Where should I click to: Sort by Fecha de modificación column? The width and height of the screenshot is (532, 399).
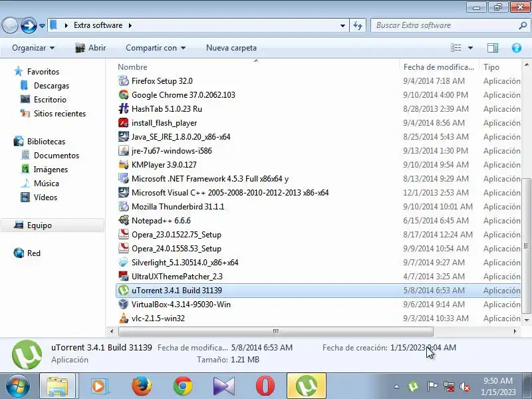pyautogui.click(x=439, y=67)
